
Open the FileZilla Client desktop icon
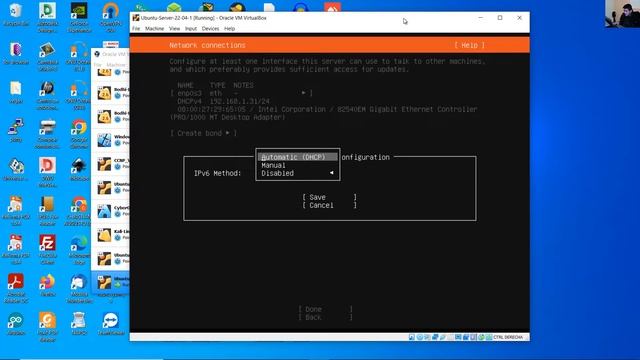pyautogui.click(x=47, y=249)
